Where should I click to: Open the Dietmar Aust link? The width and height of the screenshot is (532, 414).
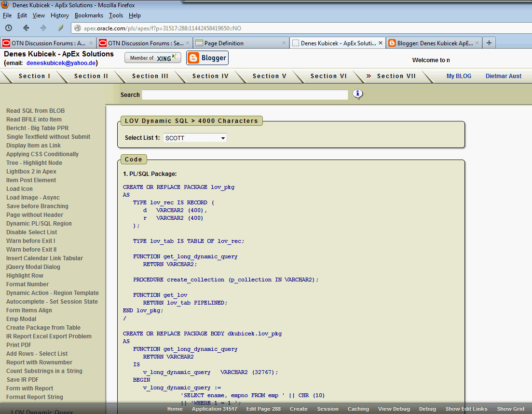pyautogui.click(x=503, y=76)
